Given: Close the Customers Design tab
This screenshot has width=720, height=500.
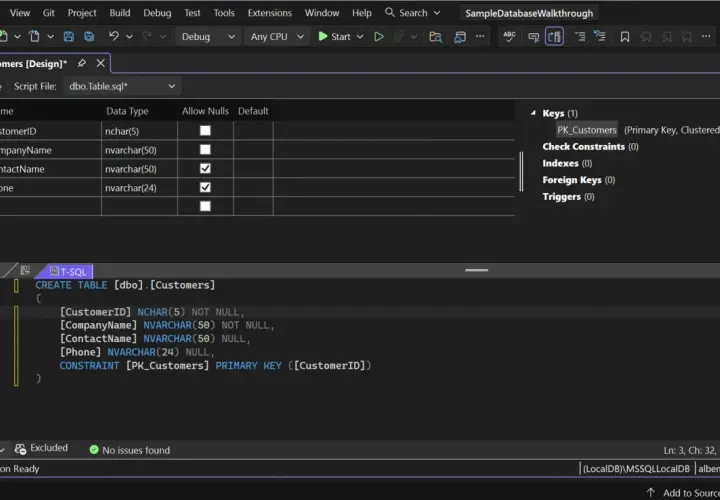Looking at the screenshot, I should pos(101,63).
